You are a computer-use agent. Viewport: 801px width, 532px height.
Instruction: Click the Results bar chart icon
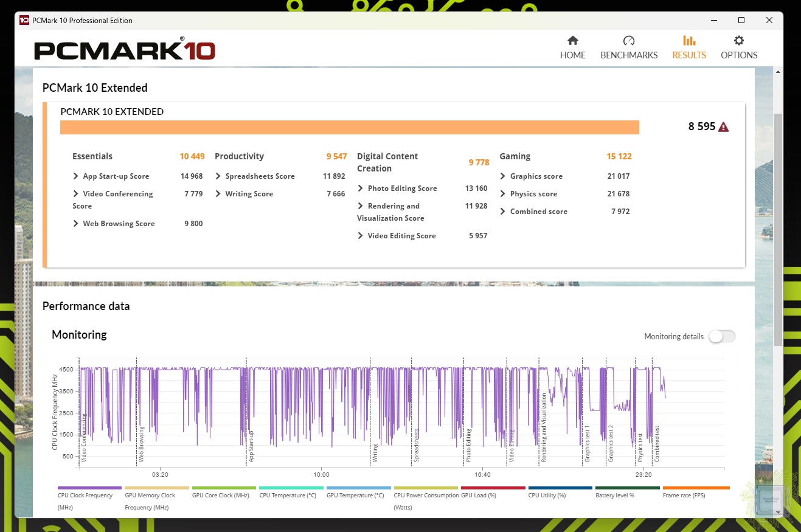[689, 41]
